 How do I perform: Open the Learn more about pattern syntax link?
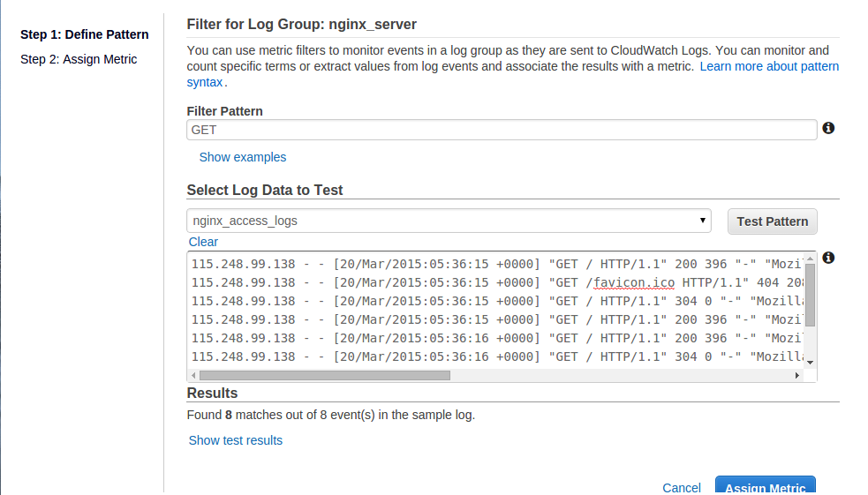(769, 66)
